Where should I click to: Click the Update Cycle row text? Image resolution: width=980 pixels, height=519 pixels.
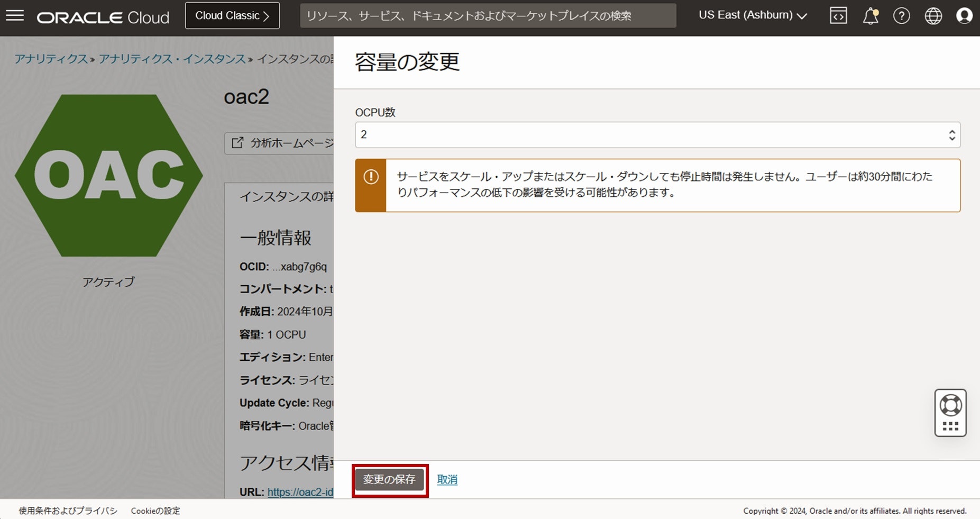[x=287, y=403]
